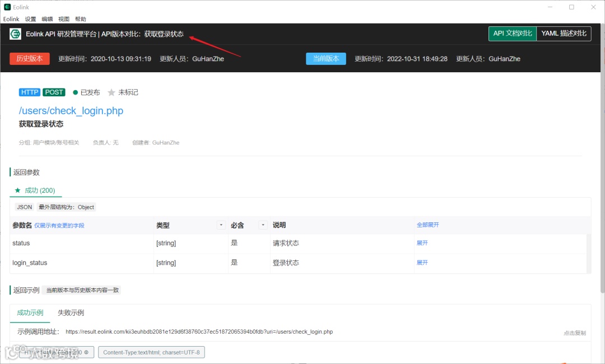Click 仅展示有变更的字段 link
605x364 pixels.
pyautogui.click(x=59, y=226)
